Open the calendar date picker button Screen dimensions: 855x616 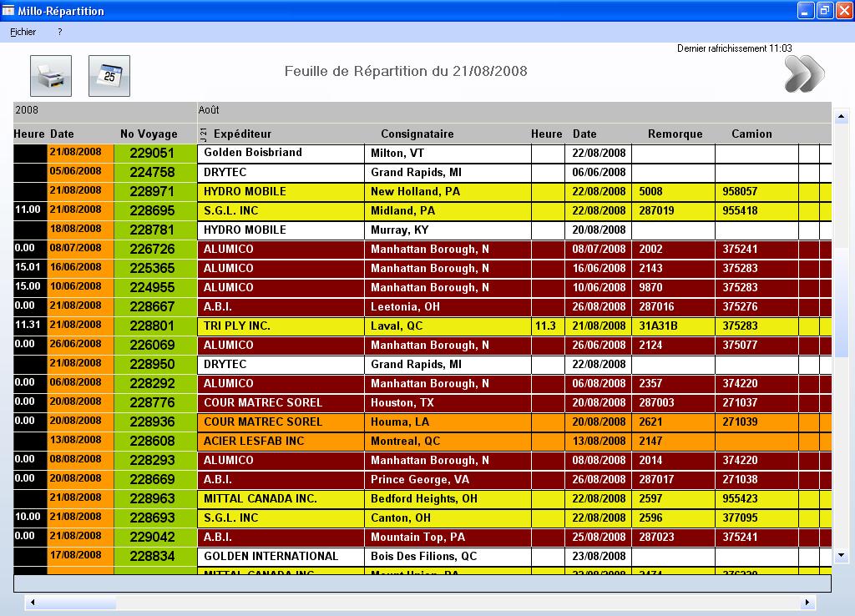click(109, 76)
